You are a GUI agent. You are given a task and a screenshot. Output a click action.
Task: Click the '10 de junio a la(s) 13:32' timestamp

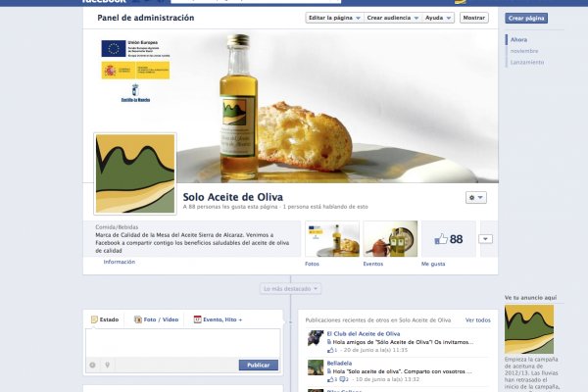387,379
